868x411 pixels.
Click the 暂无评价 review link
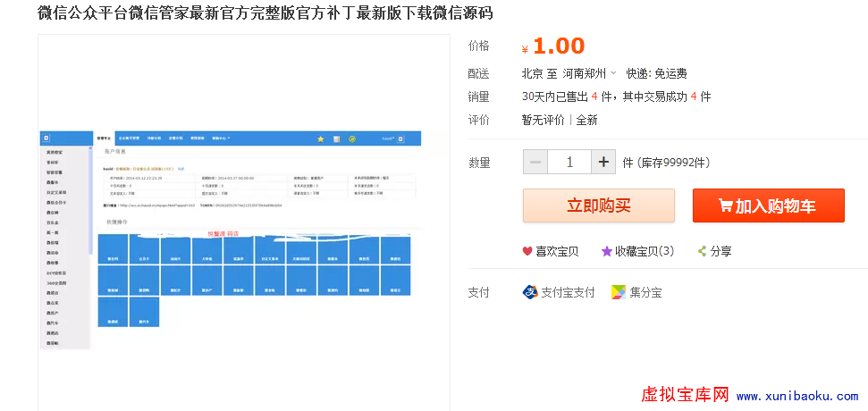[543, 120]
